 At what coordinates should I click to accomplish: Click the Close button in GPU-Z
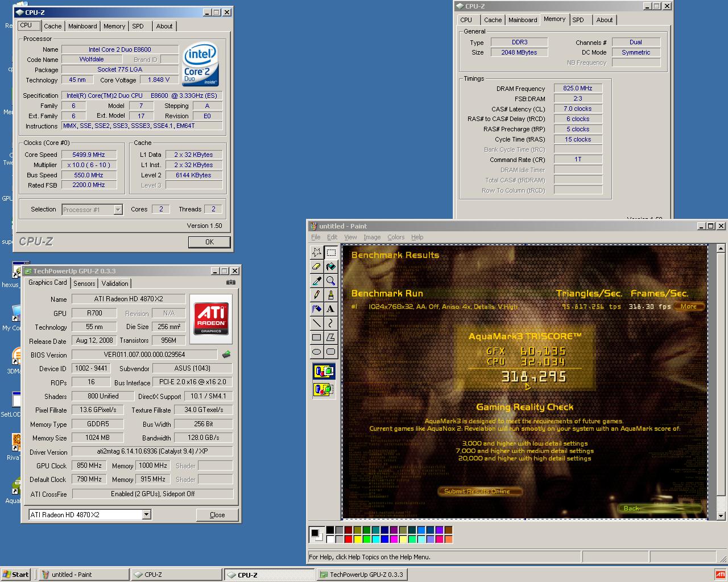pyautogui.click(x=217, y=515)
